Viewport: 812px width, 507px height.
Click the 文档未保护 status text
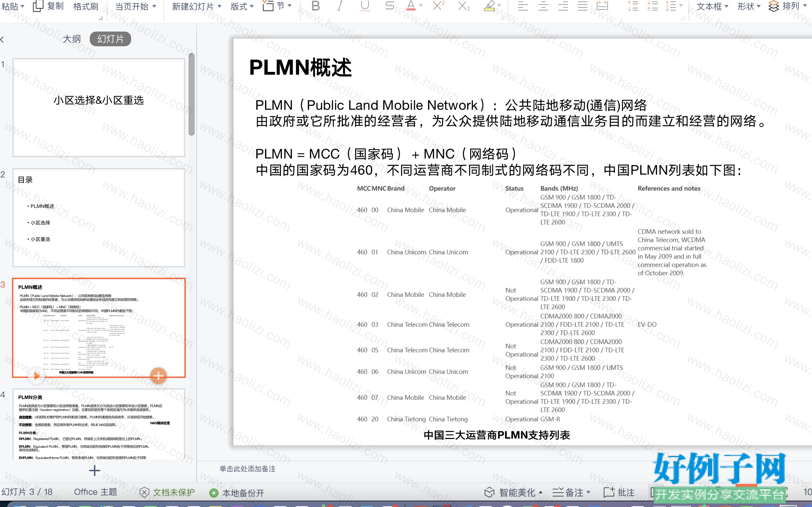point(174,492)
